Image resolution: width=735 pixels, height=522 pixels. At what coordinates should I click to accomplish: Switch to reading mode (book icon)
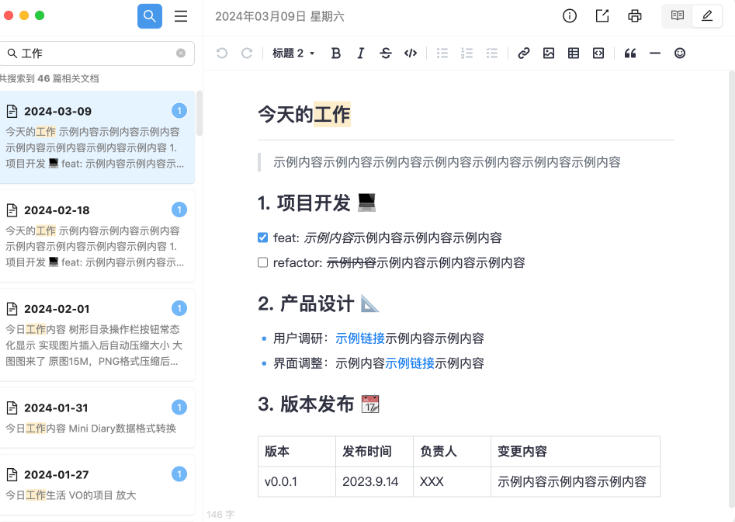677,16
